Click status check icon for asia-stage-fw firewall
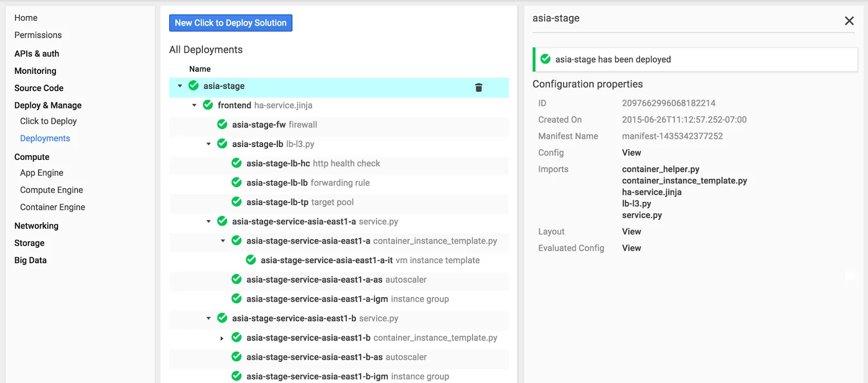This screenshot has height=383, width=868. [x=222, y=124]
